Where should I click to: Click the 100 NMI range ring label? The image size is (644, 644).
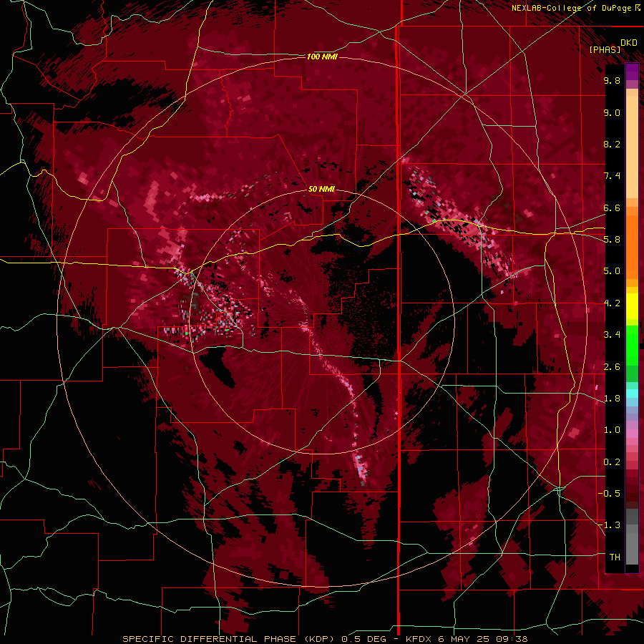tap(323, 57)
